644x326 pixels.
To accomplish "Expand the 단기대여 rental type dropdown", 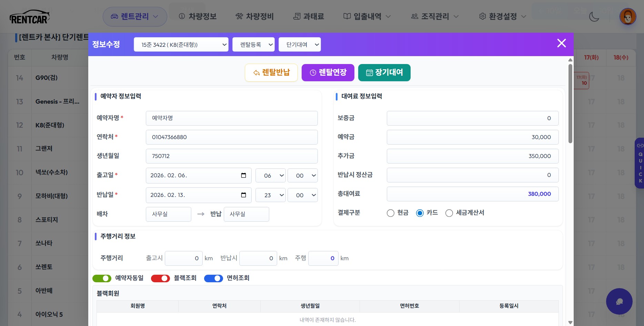I will (x=300, y=45).
